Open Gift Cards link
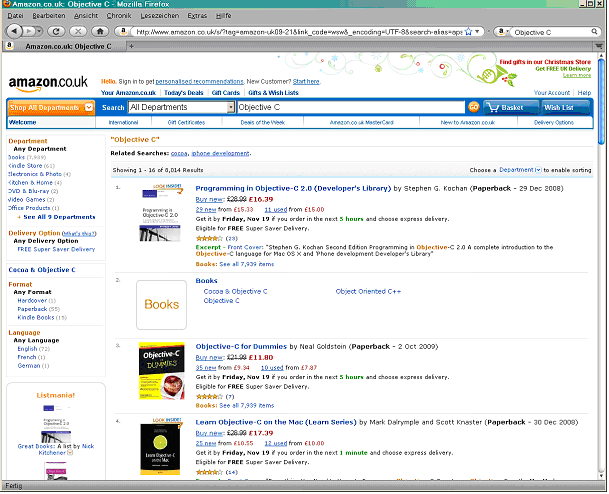 226,93
